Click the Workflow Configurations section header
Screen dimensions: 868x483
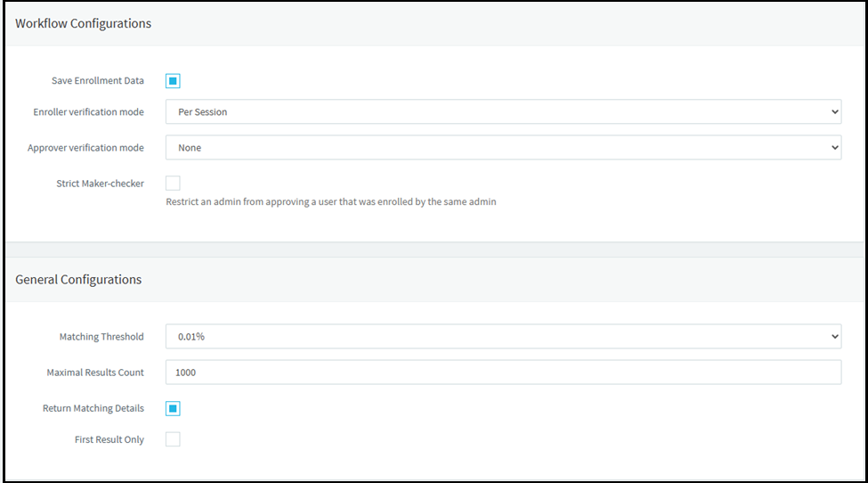[84, 24]
